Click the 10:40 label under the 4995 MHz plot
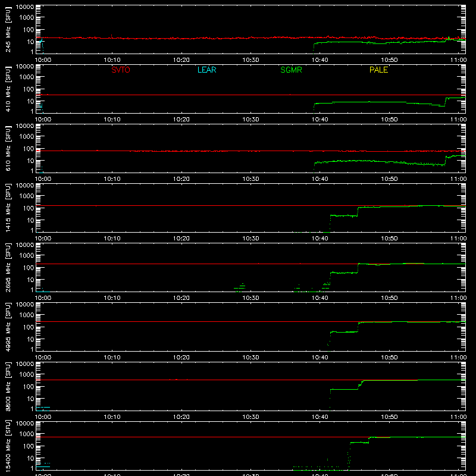 (x=320, y=358)
